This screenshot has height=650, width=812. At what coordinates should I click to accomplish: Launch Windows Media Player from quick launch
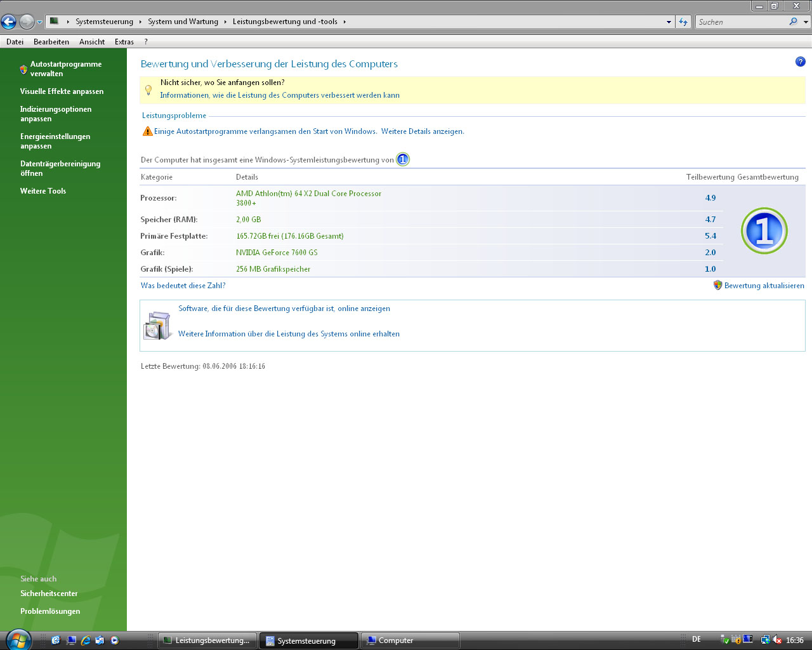tap(115, 640)
